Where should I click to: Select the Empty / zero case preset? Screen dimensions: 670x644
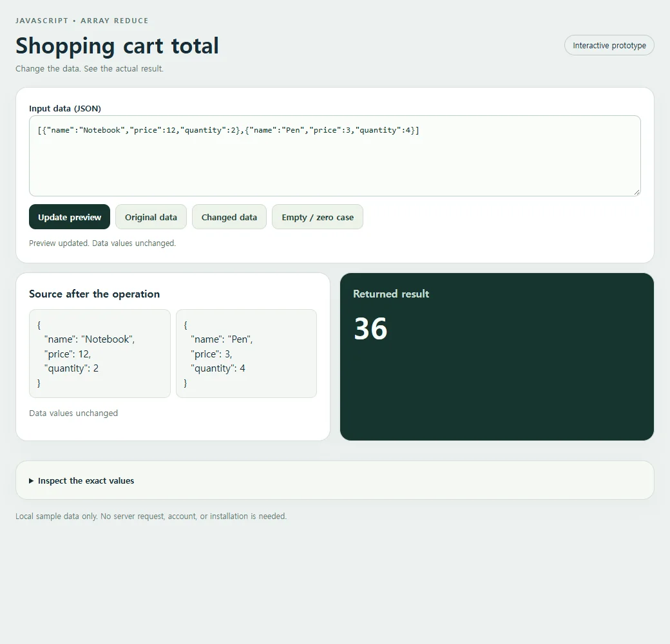coord(318,217)
